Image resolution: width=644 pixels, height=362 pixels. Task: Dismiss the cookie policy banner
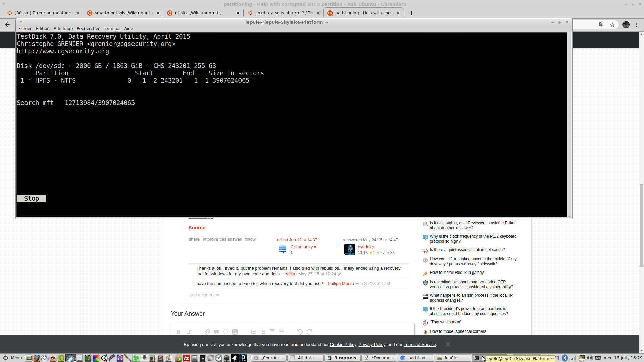(448, 344)
